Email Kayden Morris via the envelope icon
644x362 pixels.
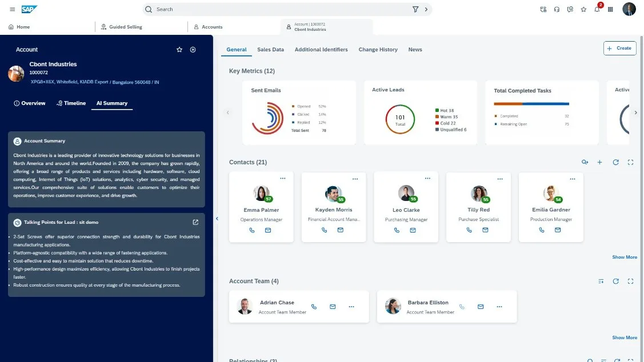click(x=341, y=230)
